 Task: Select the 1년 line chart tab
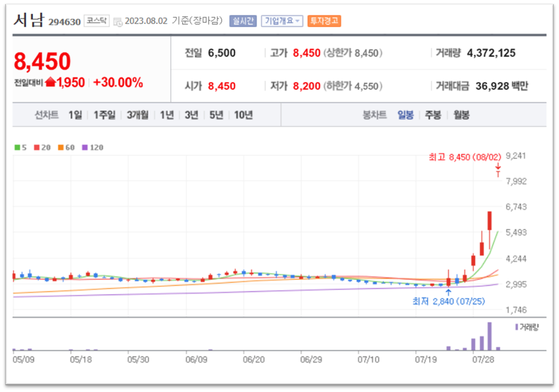[167, 115]
